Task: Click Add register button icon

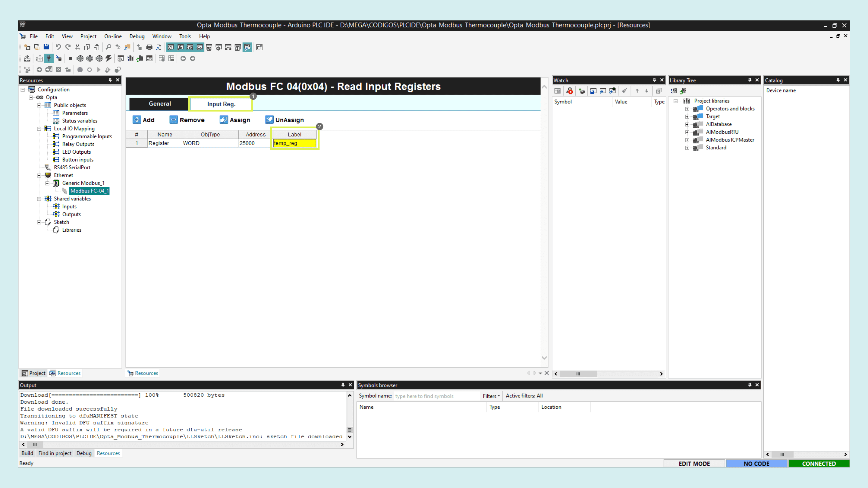Action: (137, 120)
